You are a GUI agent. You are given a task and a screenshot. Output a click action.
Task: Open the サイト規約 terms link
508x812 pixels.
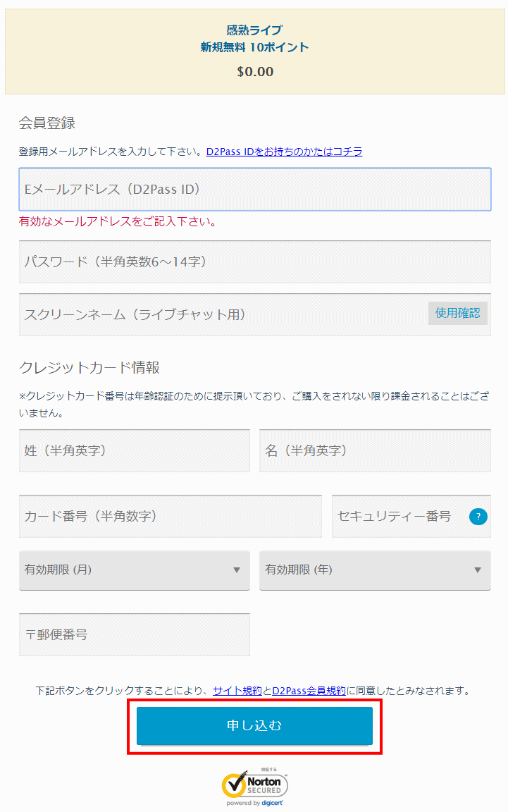pyautogui.click(x=237, y=691)
